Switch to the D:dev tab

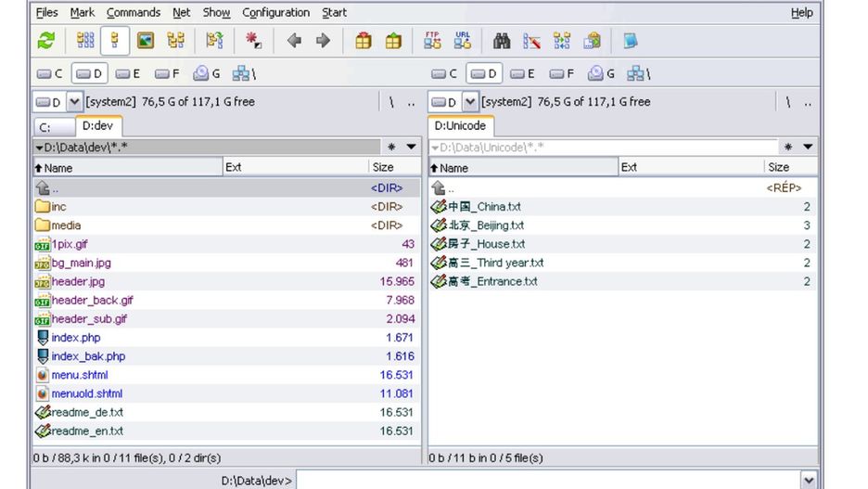click(x=98, y=126)
